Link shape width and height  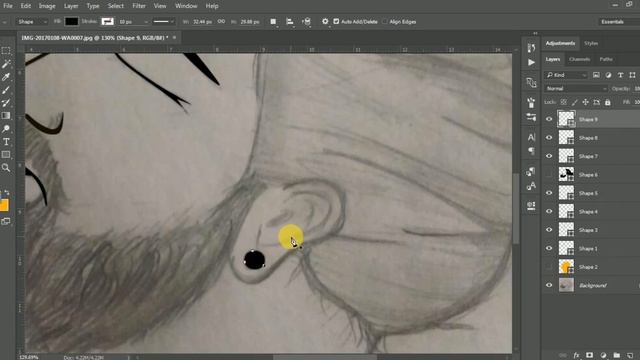[221, 22]
